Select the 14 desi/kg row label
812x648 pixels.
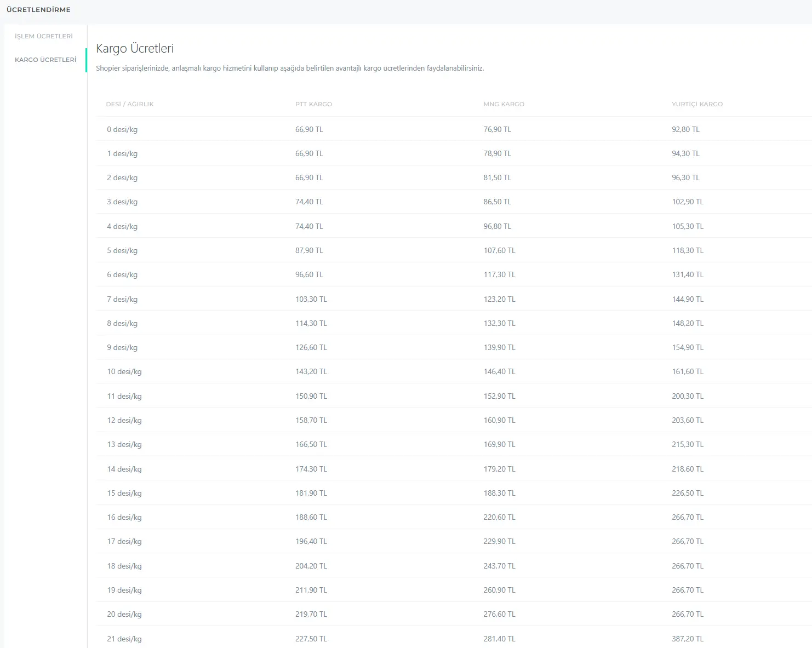[124, 469]
